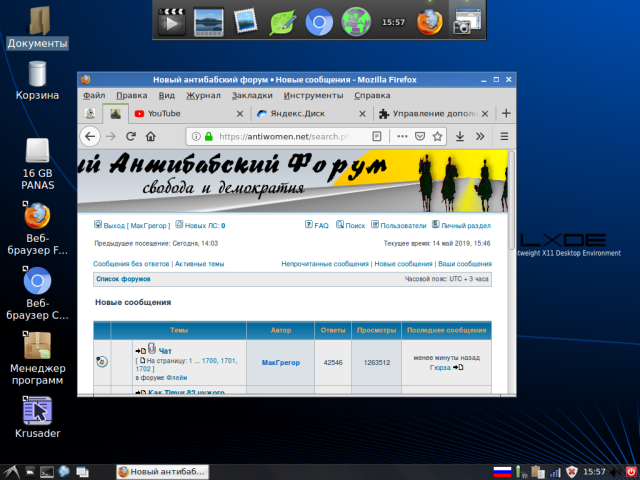Click the green padlock security icon

209,136
